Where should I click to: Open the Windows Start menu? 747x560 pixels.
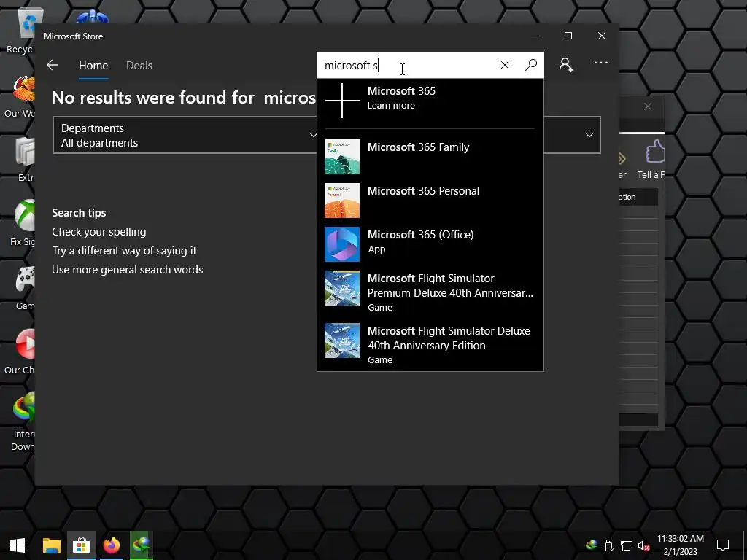point(18,545)
